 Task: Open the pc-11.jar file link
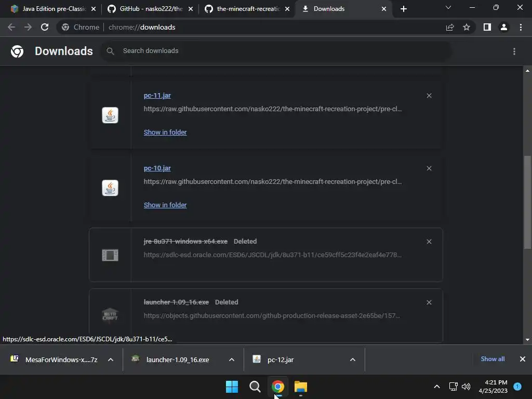click(x=157, y=96)
